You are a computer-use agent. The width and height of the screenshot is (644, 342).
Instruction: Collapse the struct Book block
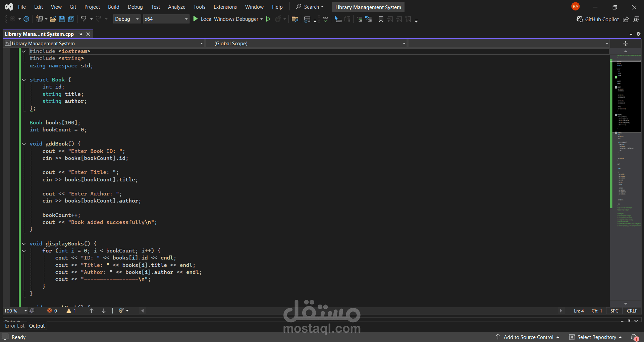[24, 80]
